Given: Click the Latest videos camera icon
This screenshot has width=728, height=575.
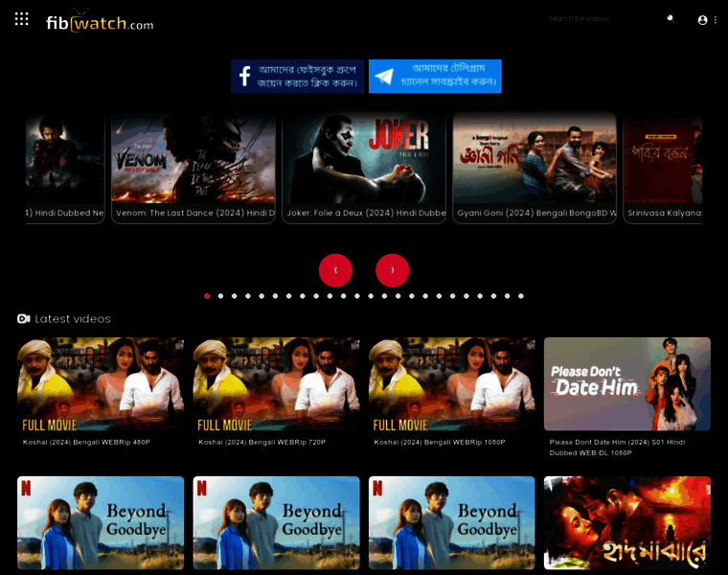Looking at the screenshot, I should [24, 319].
